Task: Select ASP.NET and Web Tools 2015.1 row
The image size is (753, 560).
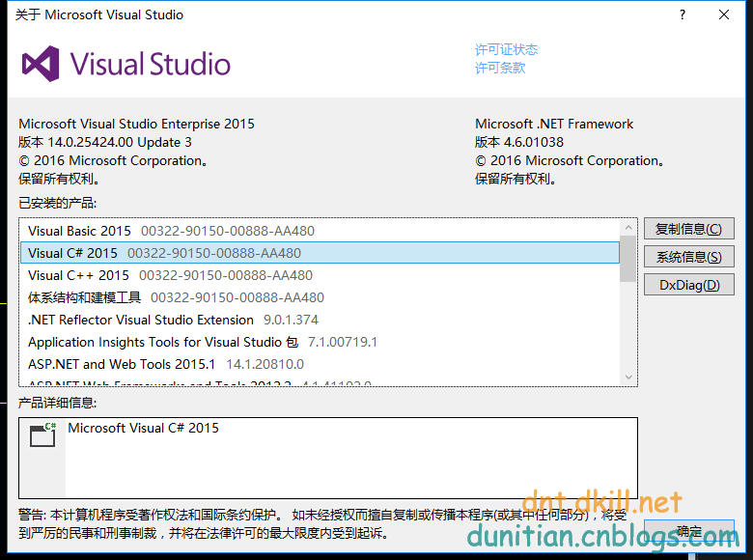Action: tap(320, 364)
